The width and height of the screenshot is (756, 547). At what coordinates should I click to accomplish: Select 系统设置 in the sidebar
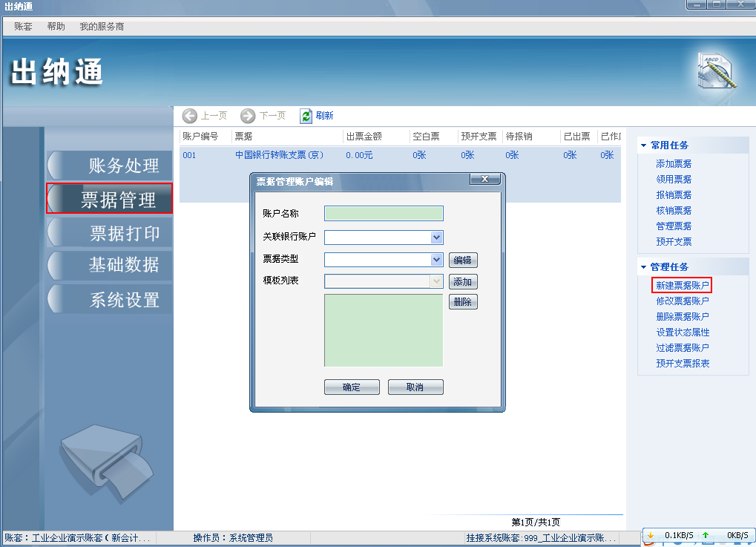pyautogui.click(x=110, y=300)
